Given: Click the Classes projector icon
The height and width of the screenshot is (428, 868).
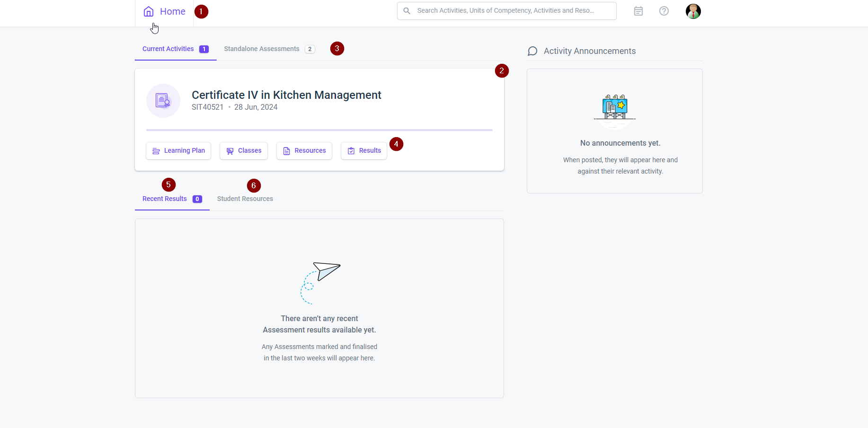Looking at the screenshot, I should [x=230, y=150].
